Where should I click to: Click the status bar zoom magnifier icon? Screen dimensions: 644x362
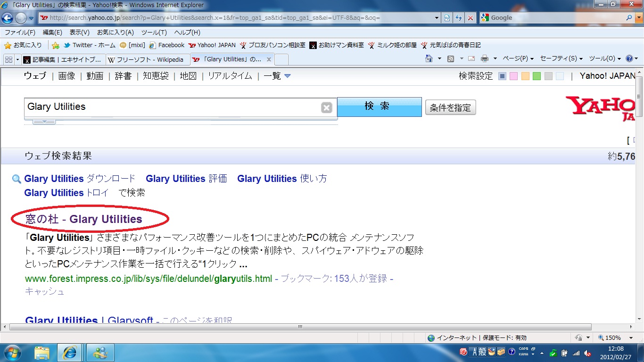pos(602,338)
